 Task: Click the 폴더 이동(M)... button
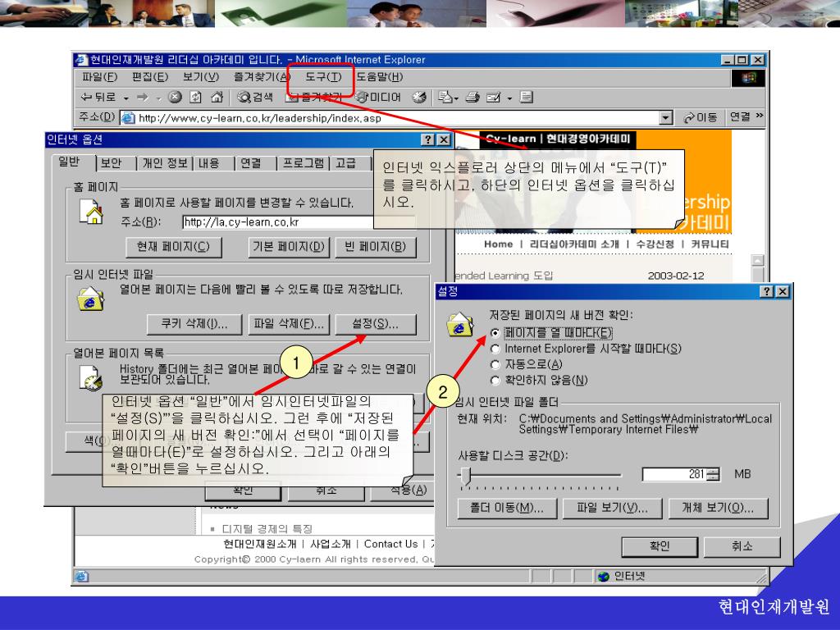pyautogui.click(x=507, y=509)
